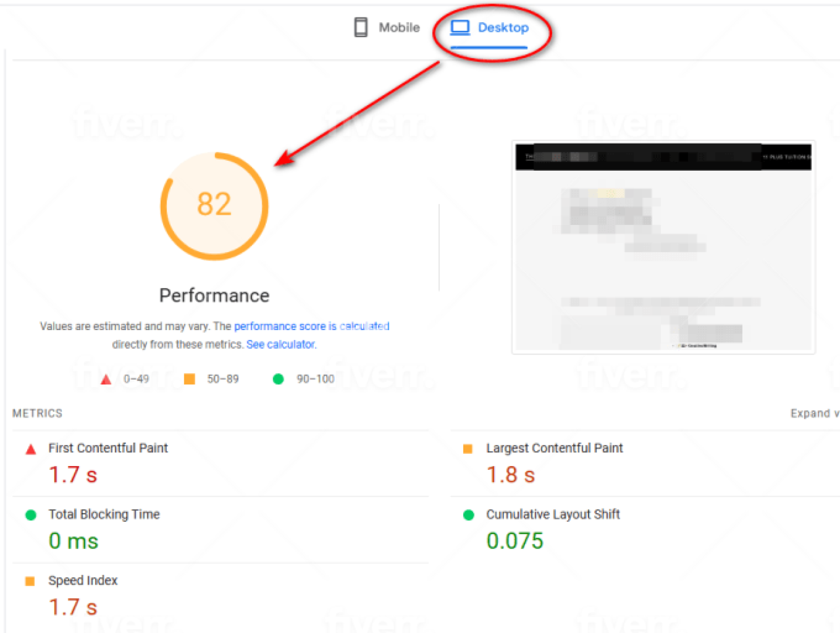
Task: Click green dot beside Cumulative Layout Shift
Action: [x=468, y=515]
